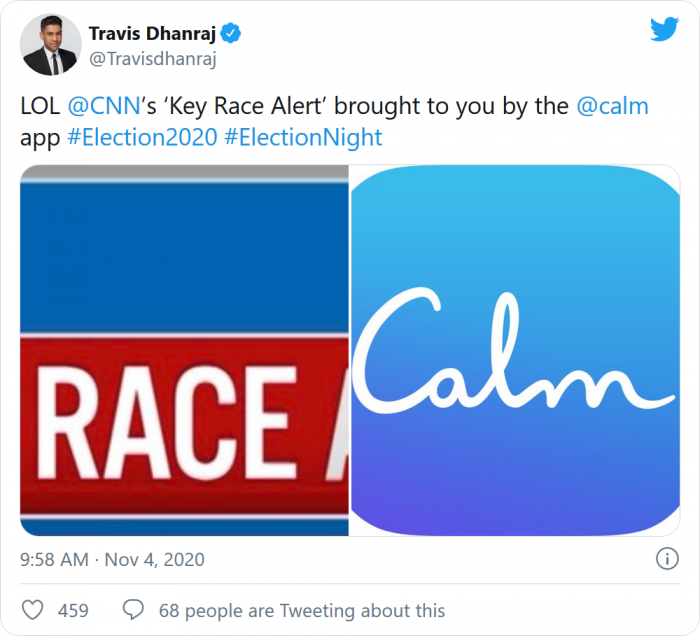Screen dimensions: 700x636
Task: Enlarge the Calm app logo image
Action: click(515, 350)
